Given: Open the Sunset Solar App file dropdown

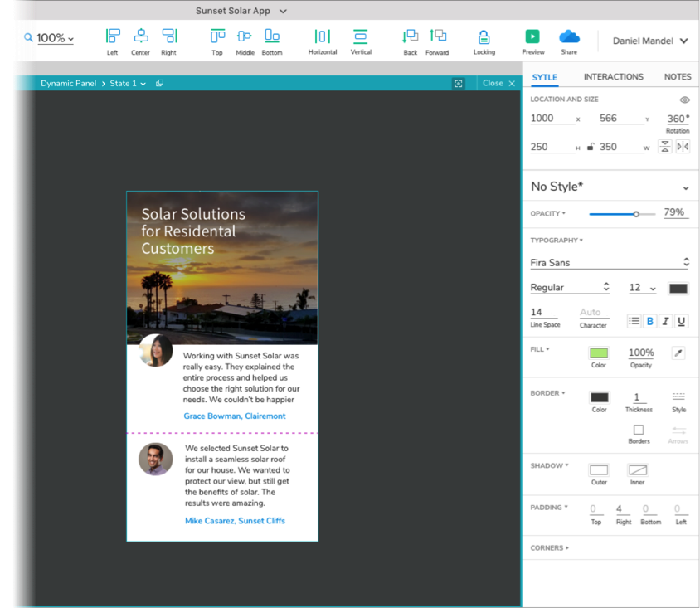Looking at the screenshot, I should (x=283, y=11).
